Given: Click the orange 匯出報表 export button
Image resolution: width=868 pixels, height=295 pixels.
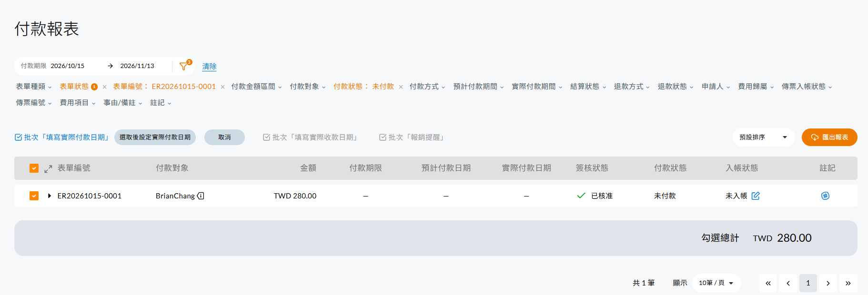Looking at the screenshot, I should click(829, 137).
